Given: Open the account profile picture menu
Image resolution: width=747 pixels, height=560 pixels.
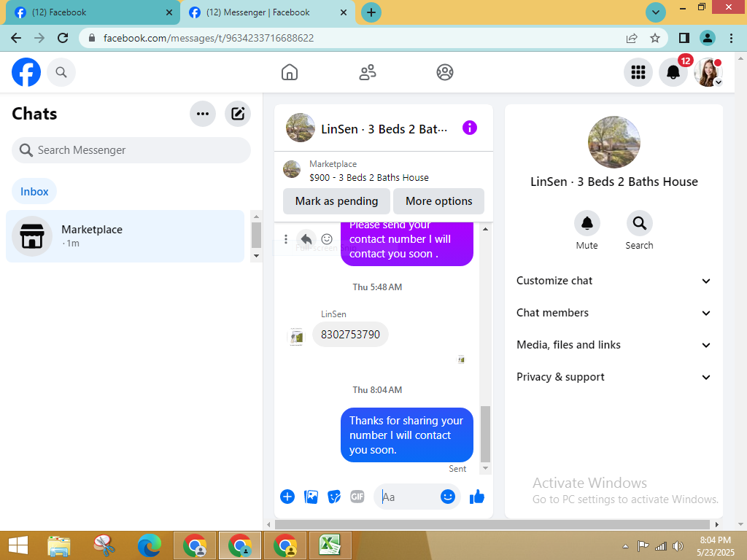Looking at the screenshot, I should pyautogui.click(x=708, y=72).
